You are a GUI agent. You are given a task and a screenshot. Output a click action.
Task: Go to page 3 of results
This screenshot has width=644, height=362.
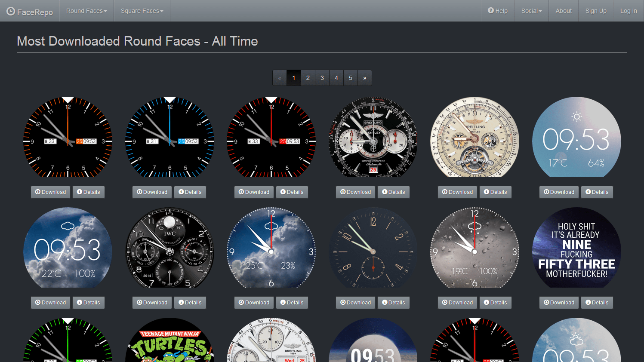pos(322,78)
